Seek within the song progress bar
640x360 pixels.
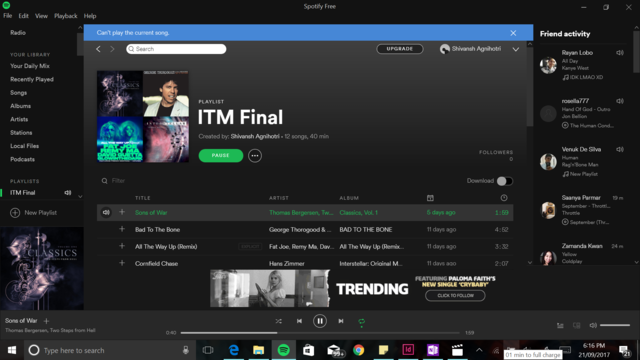coord(320,333)
